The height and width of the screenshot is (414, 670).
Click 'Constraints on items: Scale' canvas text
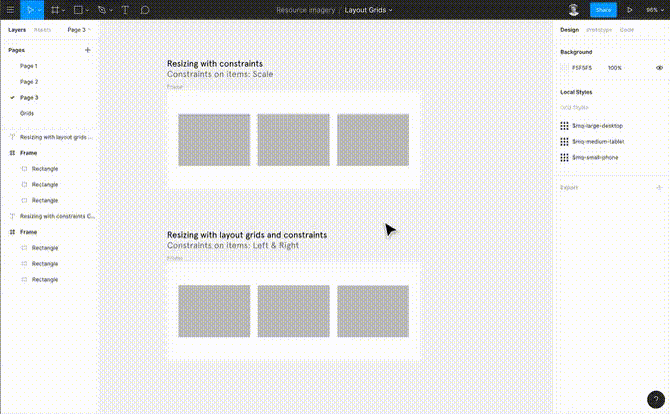coord(220,74)
